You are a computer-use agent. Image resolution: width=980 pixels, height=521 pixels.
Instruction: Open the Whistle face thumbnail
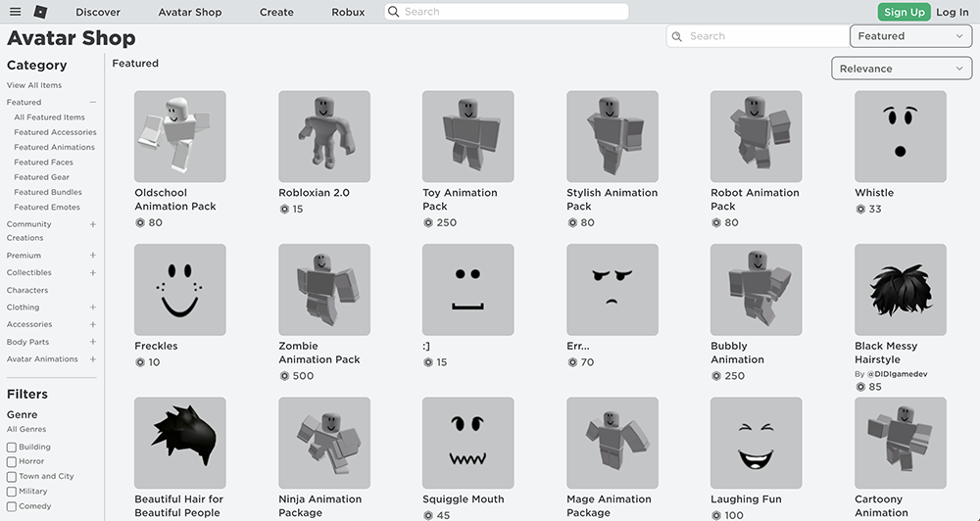(x=901, y=136)
